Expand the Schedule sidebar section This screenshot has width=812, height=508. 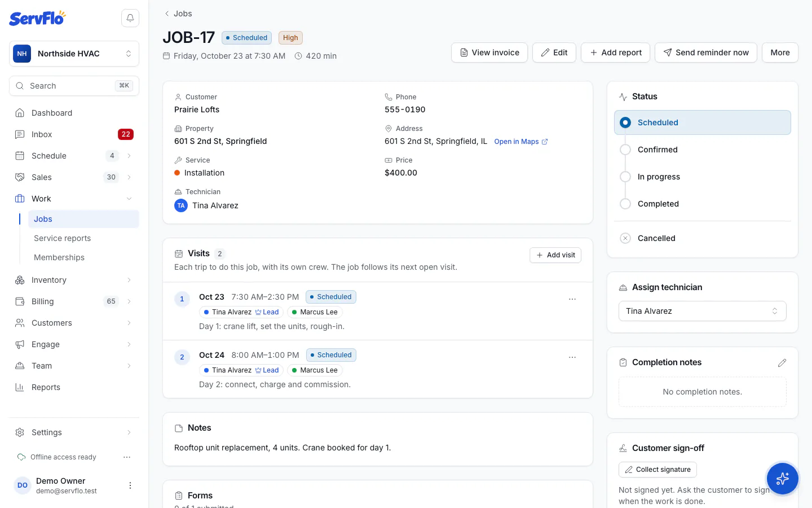129,156
